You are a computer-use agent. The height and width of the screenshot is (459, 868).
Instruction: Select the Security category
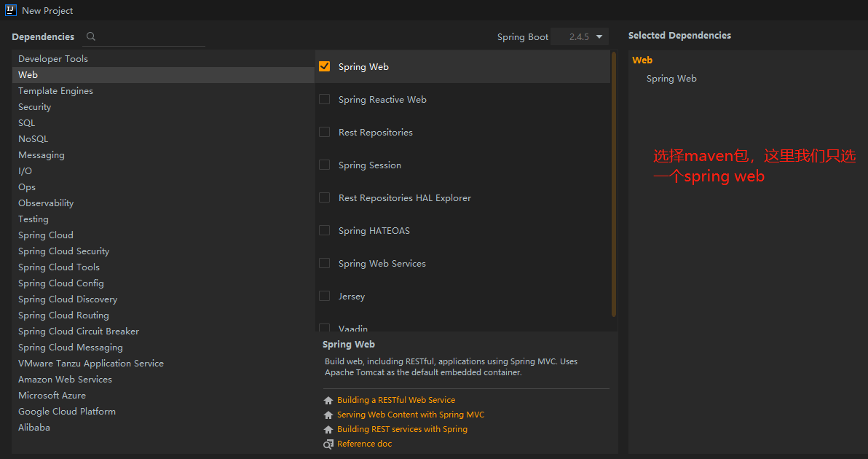[x=35, y=107]
